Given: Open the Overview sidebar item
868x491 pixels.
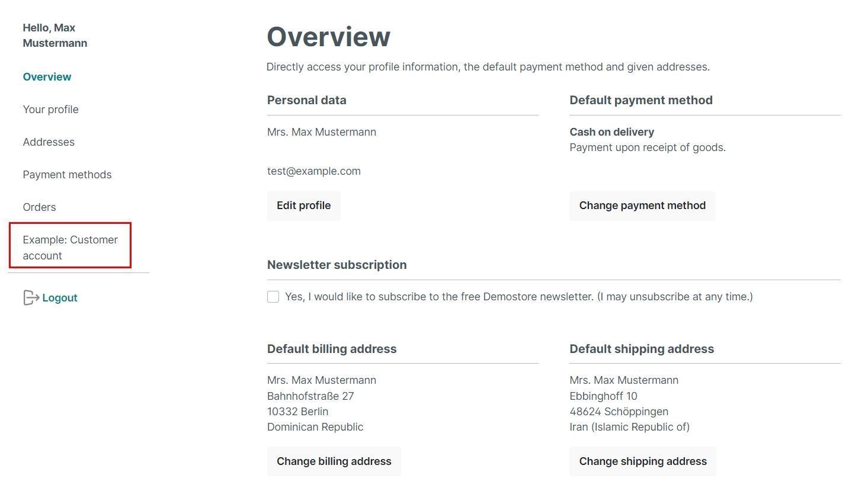Looking at the screenshot, I should pos(47,77).
